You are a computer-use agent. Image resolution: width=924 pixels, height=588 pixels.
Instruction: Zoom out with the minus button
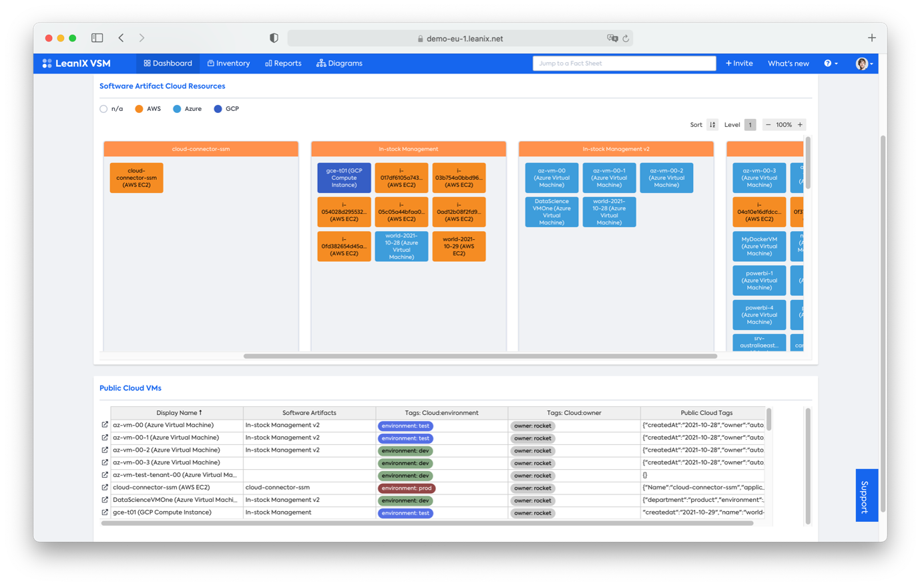(x=768, y=125)
